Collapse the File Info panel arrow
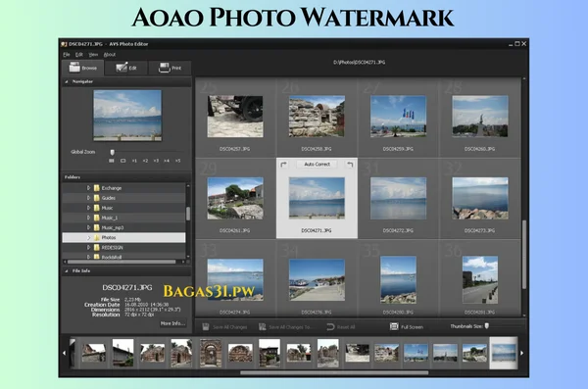Viewport: 588px width, 389px height. (67, 270)
